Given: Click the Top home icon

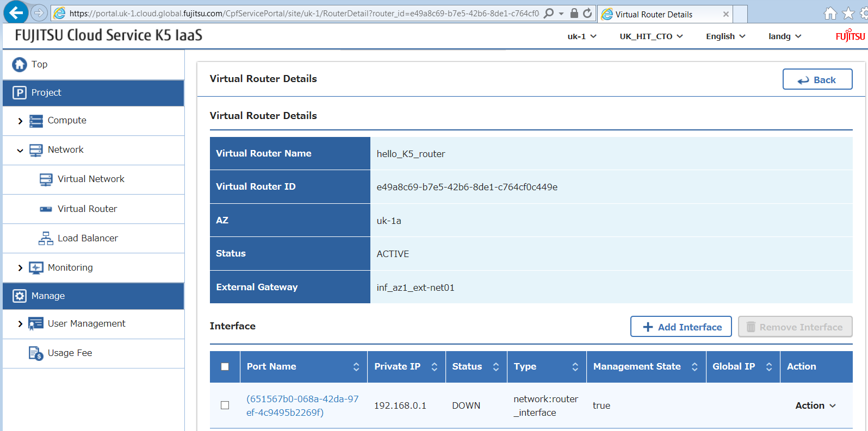Looking at the screenshot, I should pyautogui.click(x=20, y=65).
